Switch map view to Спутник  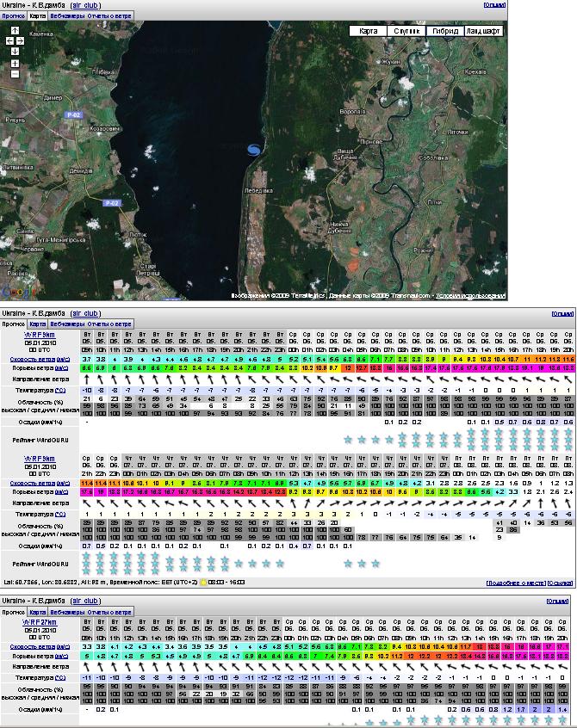click(406, 31)
